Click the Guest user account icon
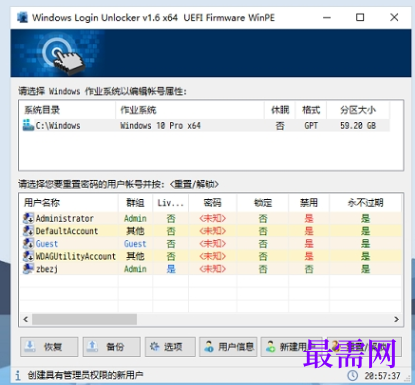Screen dimensions: 415x385 [x=28, y=243]
